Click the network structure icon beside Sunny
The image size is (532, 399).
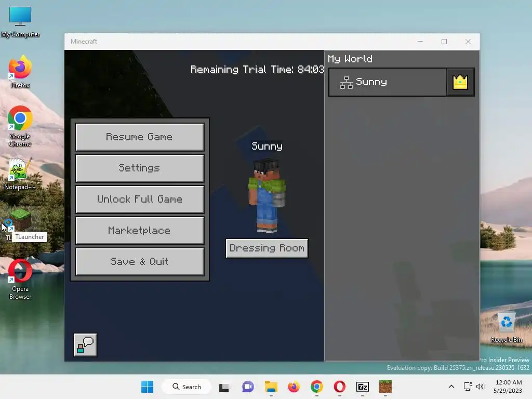(x=347, y=83)
